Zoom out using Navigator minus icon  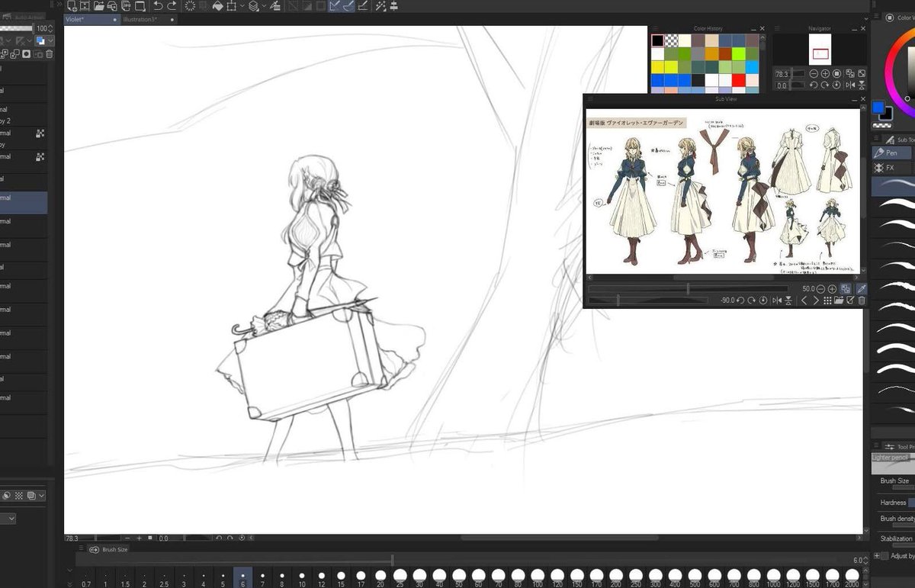pyautogui.click(x=814, y=73)
